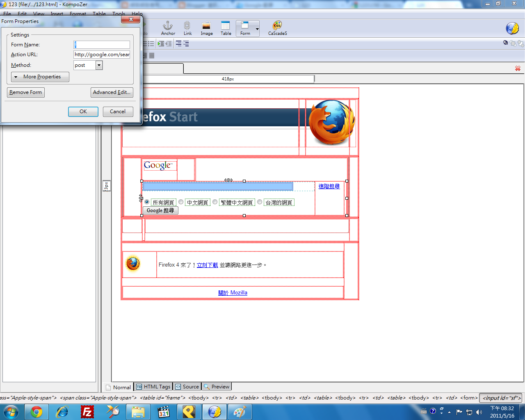Select the 繁體中文網頁 radio button
This screenshot has width=525, height=420.
pos(215,202)
